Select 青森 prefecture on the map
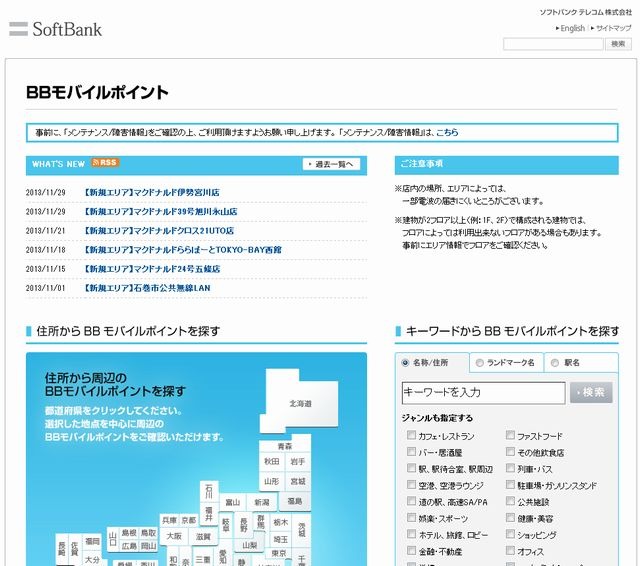 285,446
